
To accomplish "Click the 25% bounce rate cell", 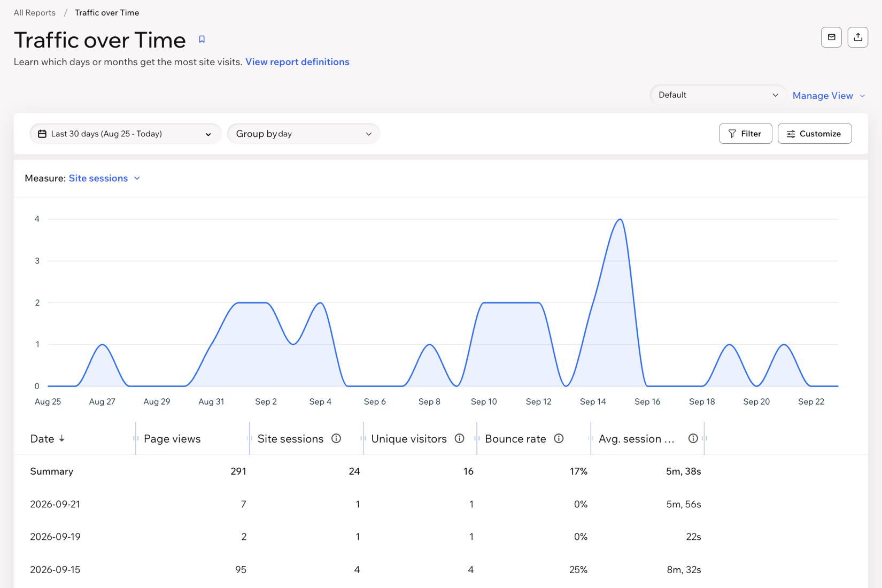I will coord(578,570).
